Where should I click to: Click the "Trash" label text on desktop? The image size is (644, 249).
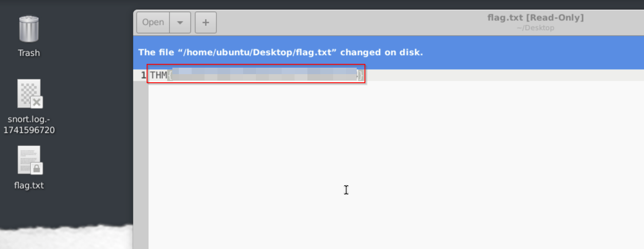[29, 53]
